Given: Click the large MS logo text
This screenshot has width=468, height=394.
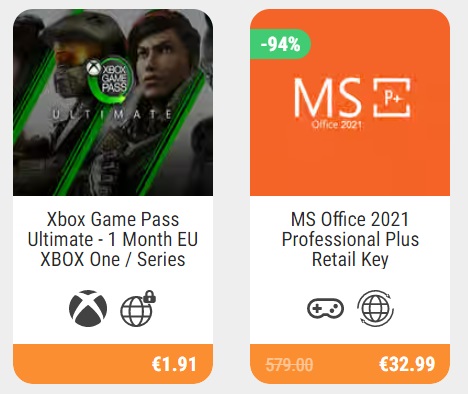Looking at the screenshot, I should [x=327, y=97].
